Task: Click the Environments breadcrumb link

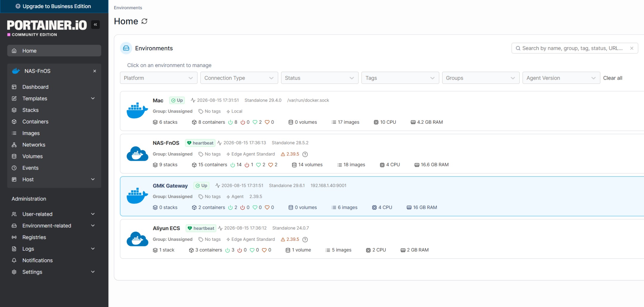Action: click(x=128, y=8)
